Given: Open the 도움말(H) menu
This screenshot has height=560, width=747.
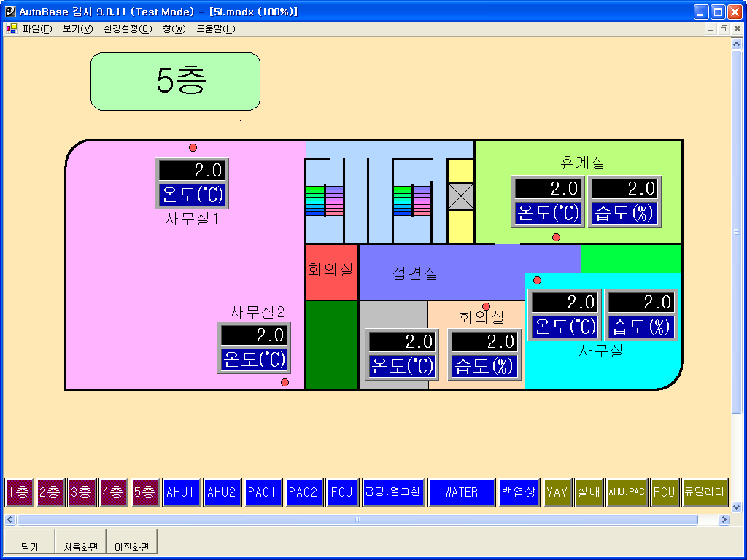Looking at the screenshot, I should [215, 29].
